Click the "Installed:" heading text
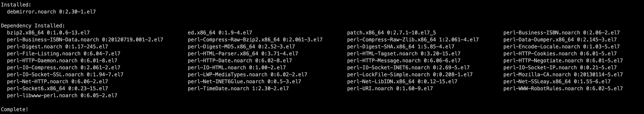This screenshot has width=644, height=114. coord(16,5)
